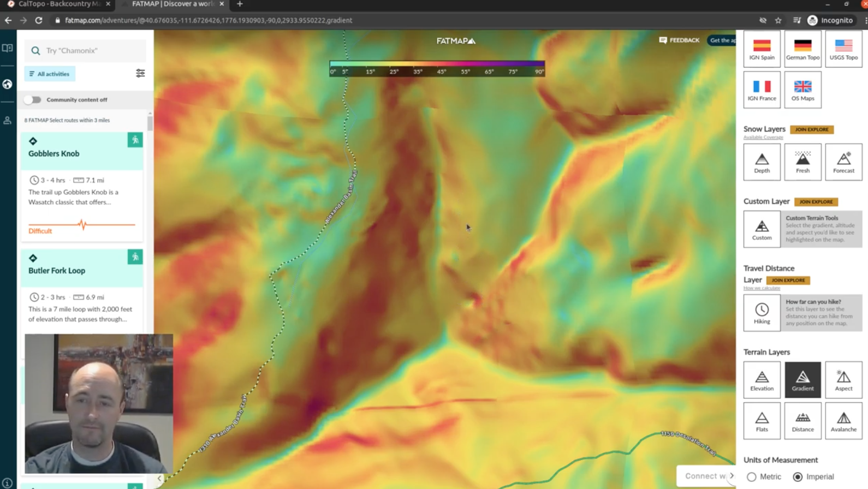Open the Incognito profile indicator
The height and width of the screenshot is (489, 868).
[x=830, y=20]
